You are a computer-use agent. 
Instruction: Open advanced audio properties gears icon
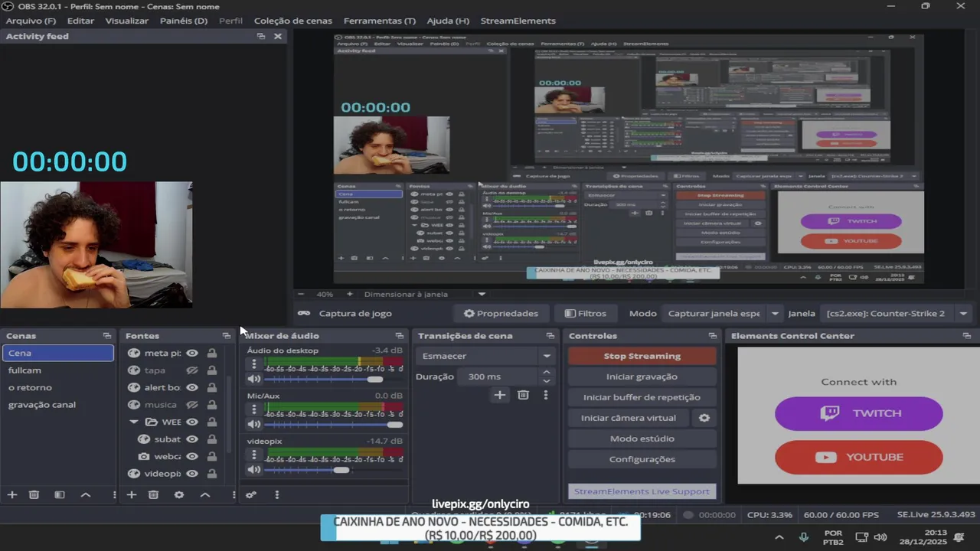[x=251, y=495]
